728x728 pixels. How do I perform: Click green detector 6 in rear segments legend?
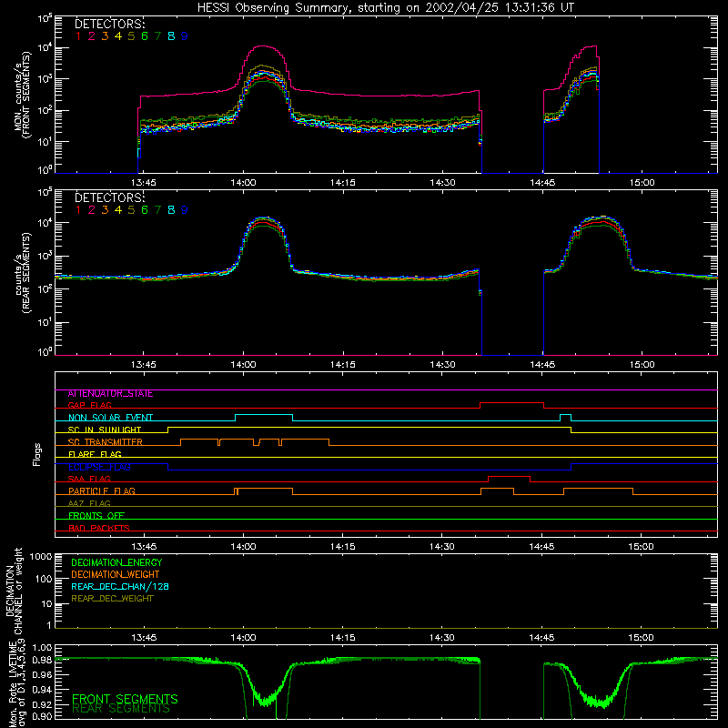click(x=145, y=210)
